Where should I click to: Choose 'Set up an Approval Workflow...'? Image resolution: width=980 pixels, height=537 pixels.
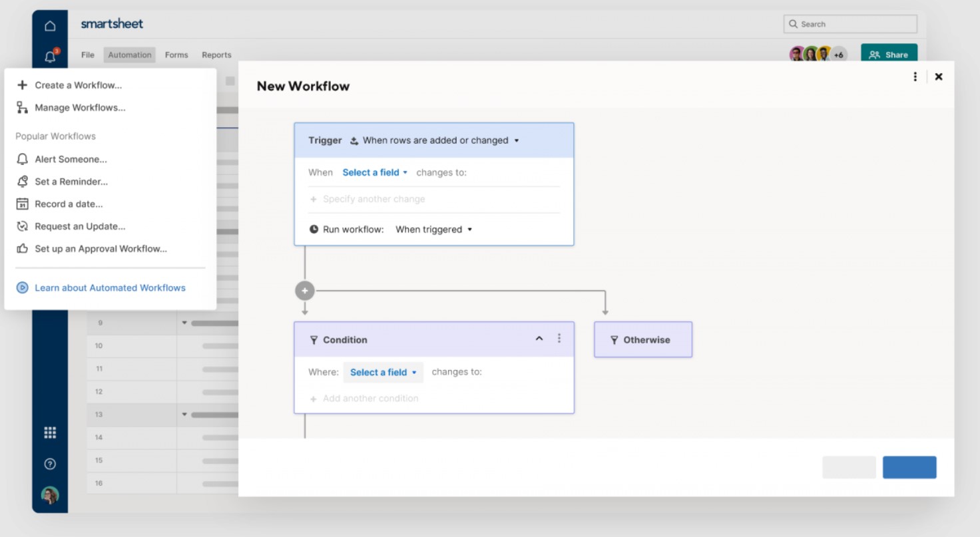tap(101, 249)
